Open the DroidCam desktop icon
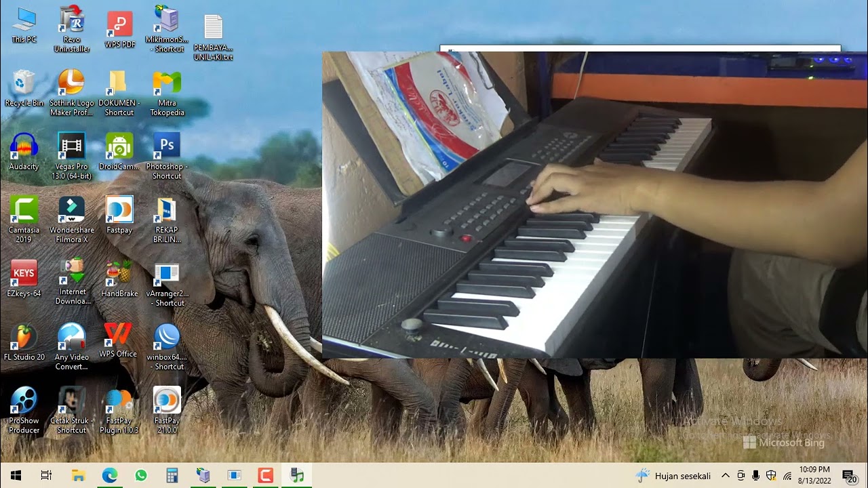The image size is (868, 488). pyautogui.click(x=119, y=152)
